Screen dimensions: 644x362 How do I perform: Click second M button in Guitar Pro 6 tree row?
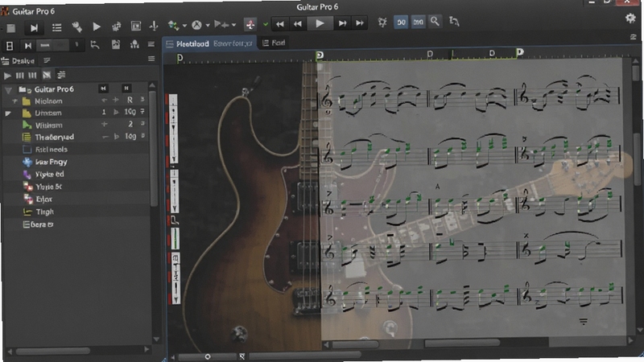coord(126,88)
